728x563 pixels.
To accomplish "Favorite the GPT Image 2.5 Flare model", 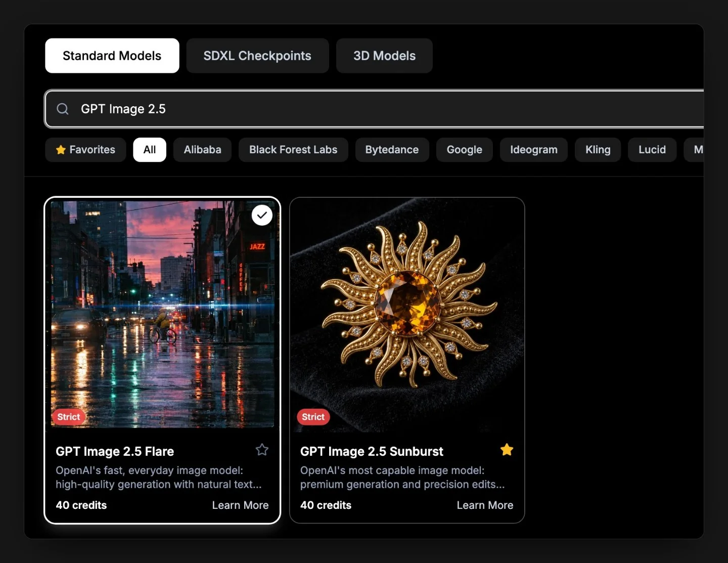I will click(x=262, y=450).
